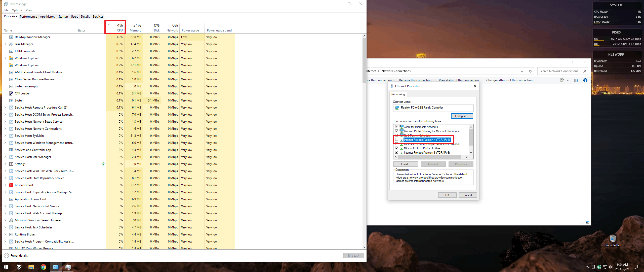644x272 pixels.
Task: Click the volume speaker tray icon
Action: pyautogui.click(x=611, y=267)
